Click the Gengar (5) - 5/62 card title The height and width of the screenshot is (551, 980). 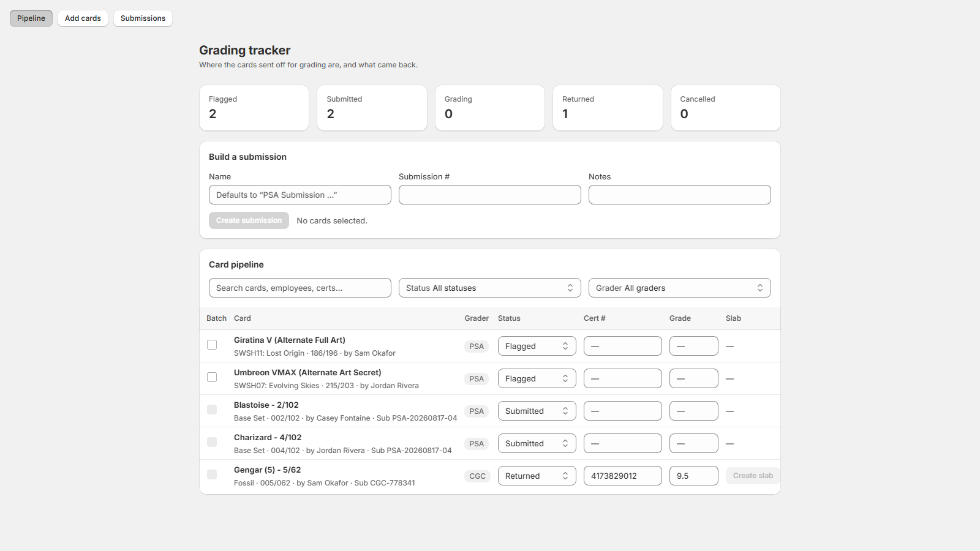click(268, 470)
